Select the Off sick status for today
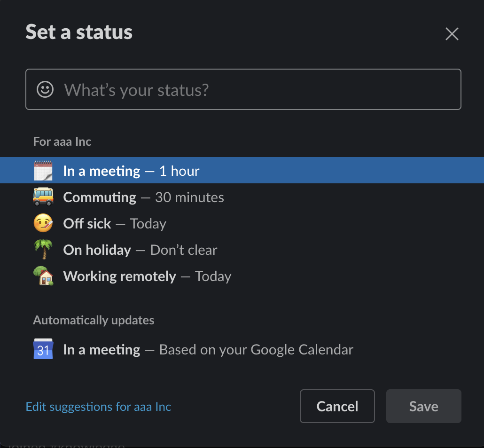 coord(115,223)
